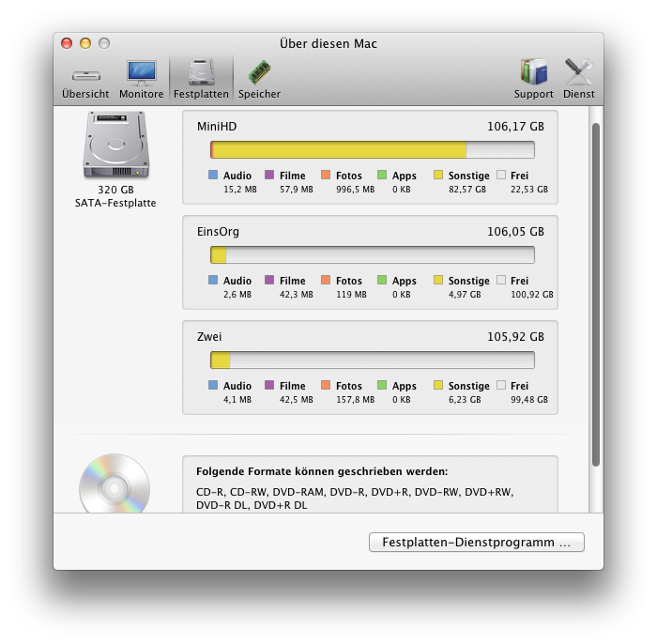Viewport: 657px width, 644px height.
Task: Click the blue Audio swatch under MiniHD
Action: coord(213,176)
